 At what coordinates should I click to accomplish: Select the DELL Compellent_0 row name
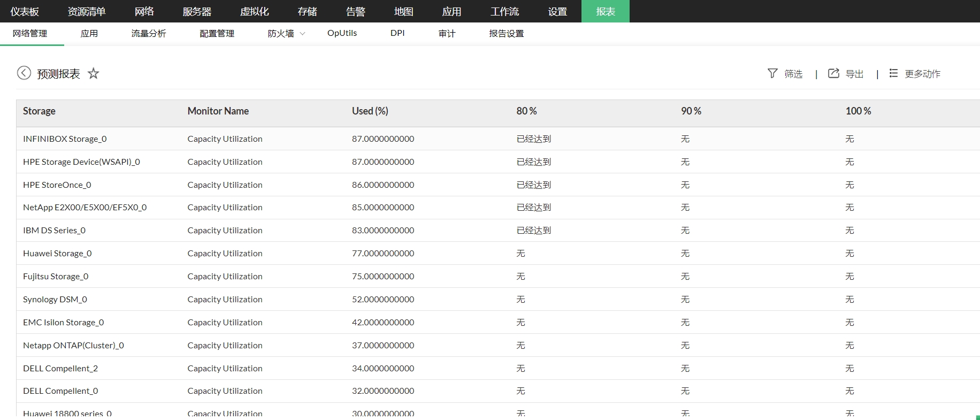pos(60,391)
